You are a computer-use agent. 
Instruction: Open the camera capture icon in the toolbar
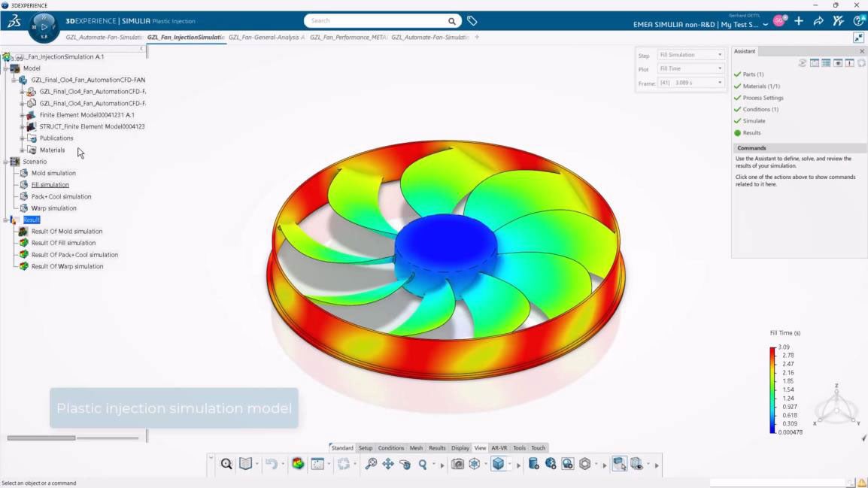coord(457,464)
